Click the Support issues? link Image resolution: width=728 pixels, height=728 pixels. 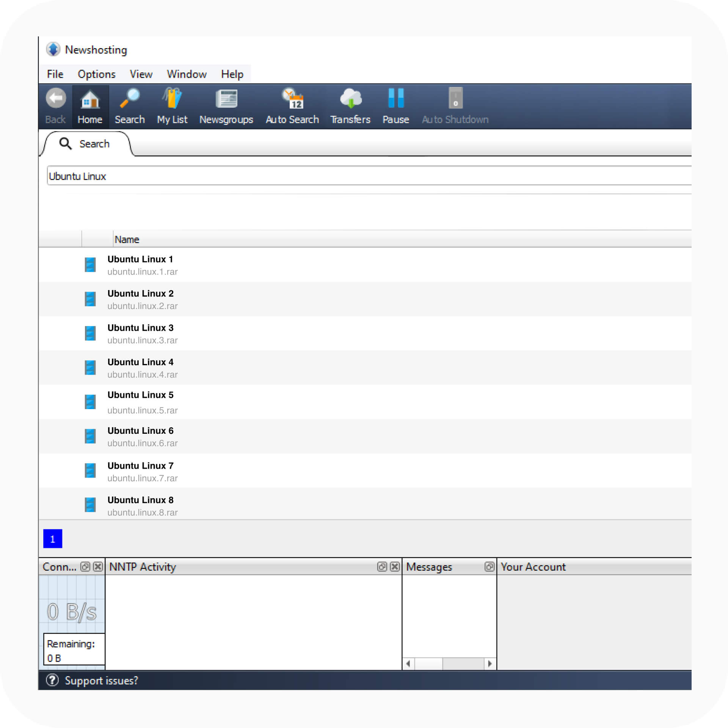[x=101, y=681]
